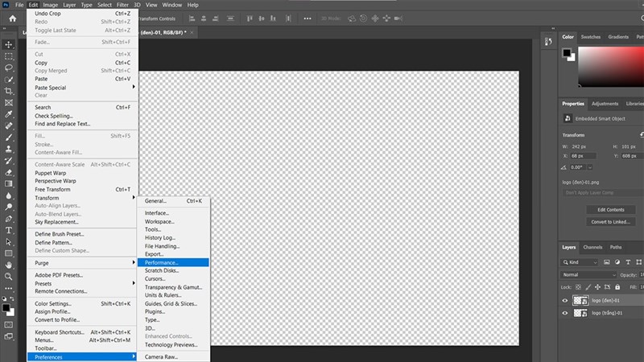Switch to the Channels tab
Screen dimensions: 644x362
point(592,247)
